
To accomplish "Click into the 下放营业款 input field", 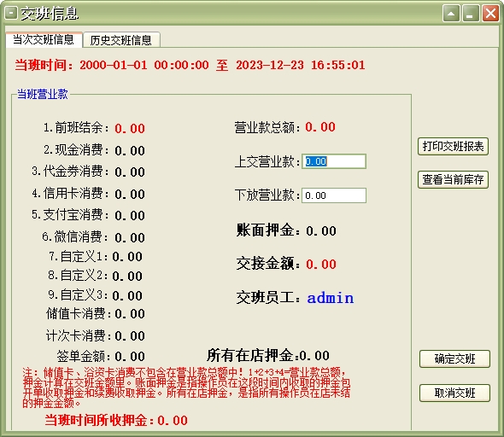I will click(334, 195).
